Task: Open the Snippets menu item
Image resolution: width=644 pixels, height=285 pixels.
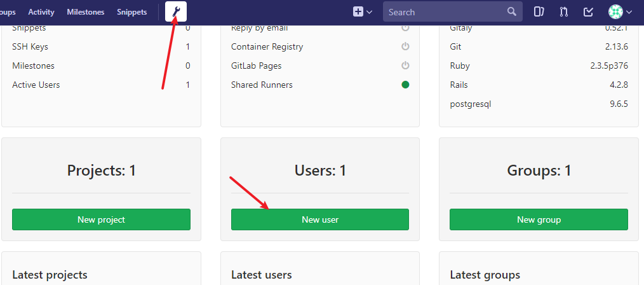Action: (132, 12)
